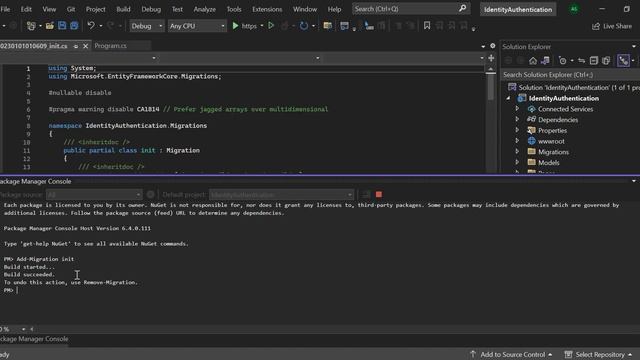Click the Home icon in Solution Explorer
Viewport: 640px width, 360px height.
(x=533, y=61)
